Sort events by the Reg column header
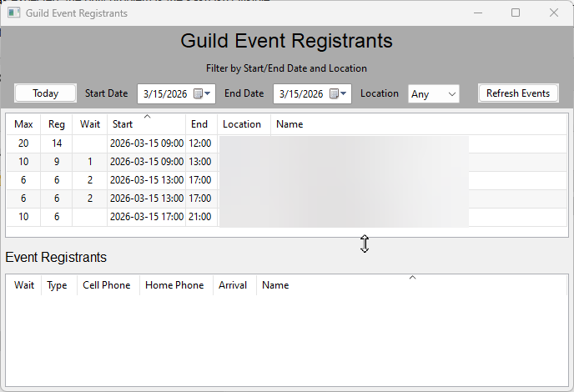The height and width of the screenshot is (392, 574). [x=56, y=124]
